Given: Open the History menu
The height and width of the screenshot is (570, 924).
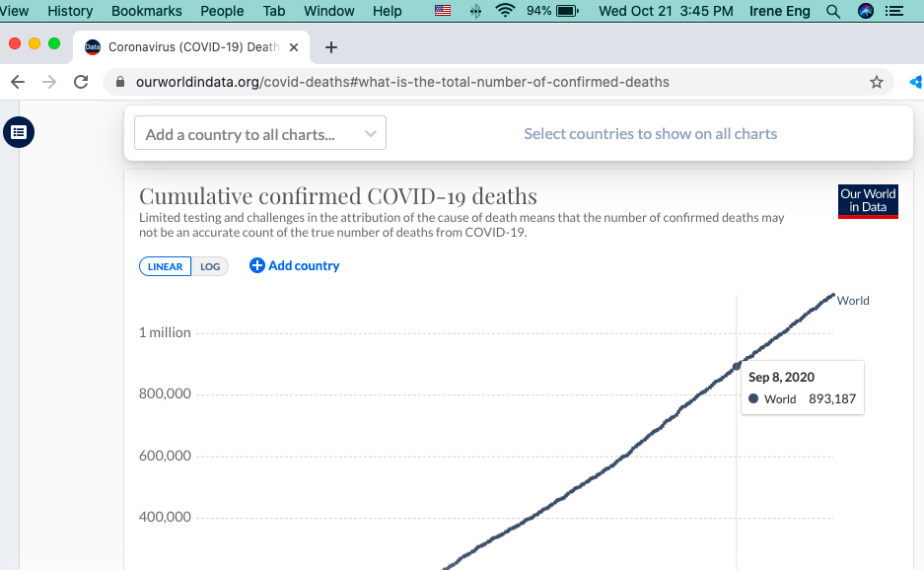Looking at the screenshot, I should (x=70, y=11).
